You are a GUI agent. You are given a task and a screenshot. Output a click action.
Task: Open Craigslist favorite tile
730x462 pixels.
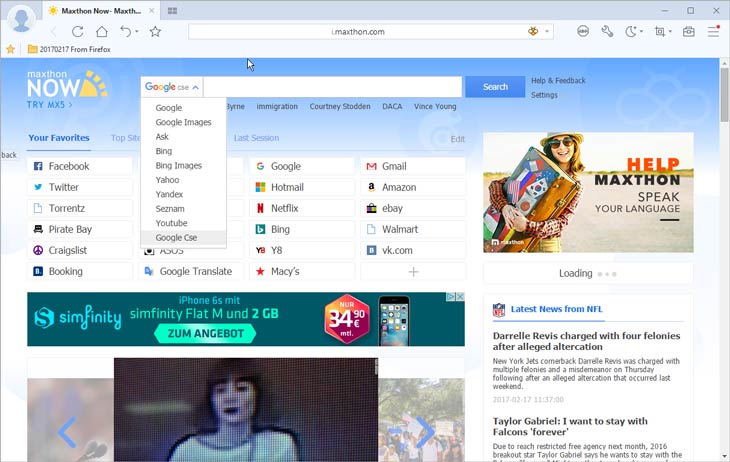[x=80, y=250]
